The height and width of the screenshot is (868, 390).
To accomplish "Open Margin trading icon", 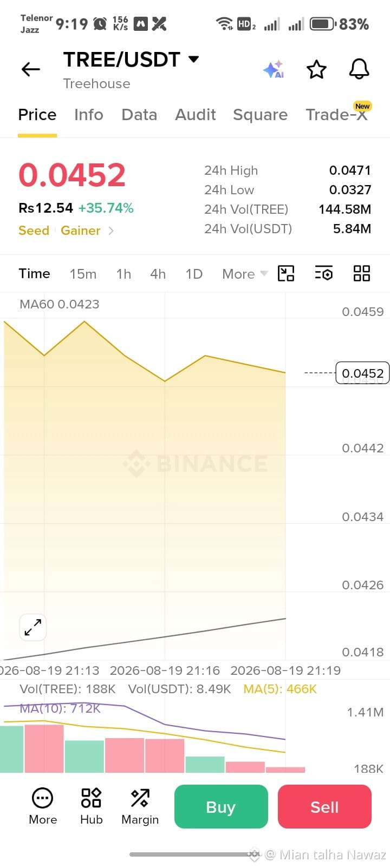I will pos(140,798).
